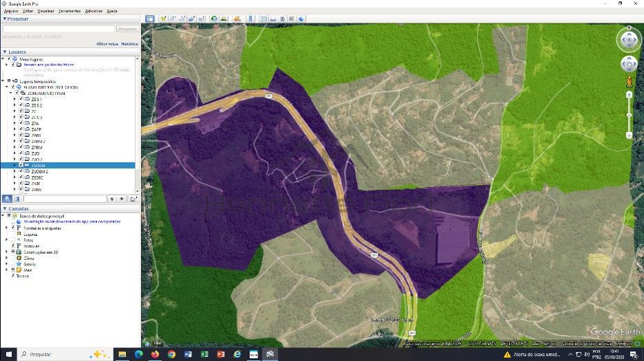Screen dimensions: 644x361
Task: Uncheck the ZES 1 layer checkbox
Action: (x=21, y=100)
